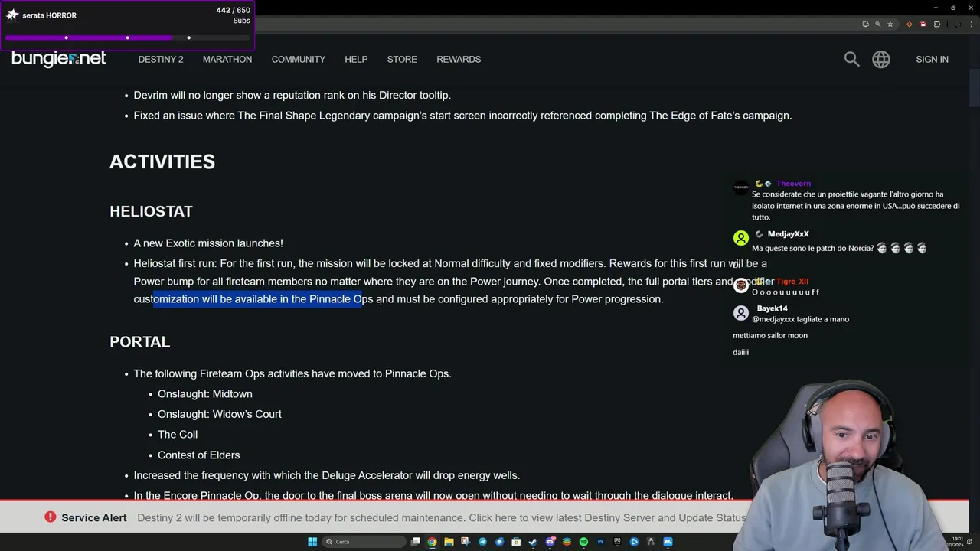Open the Snipping Tool taskbar icon
The image size is (980, 551).
tap(465, 542)
